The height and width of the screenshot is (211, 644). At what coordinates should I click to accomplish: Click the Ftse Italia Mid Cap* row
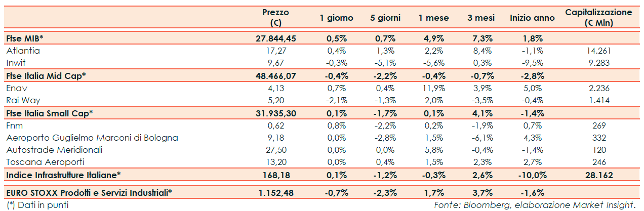click(x=46, y=75)
